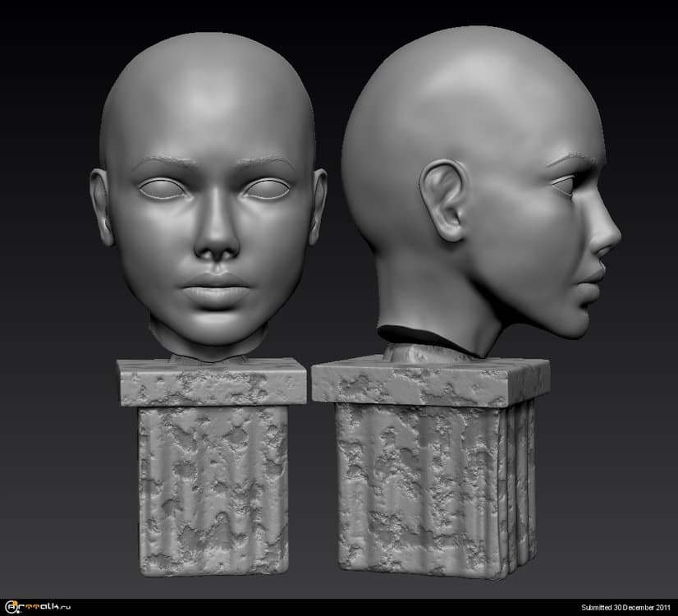Click the lips of the front-view head
This screenshot has height=616, width=678.
(x=215, y=287)
